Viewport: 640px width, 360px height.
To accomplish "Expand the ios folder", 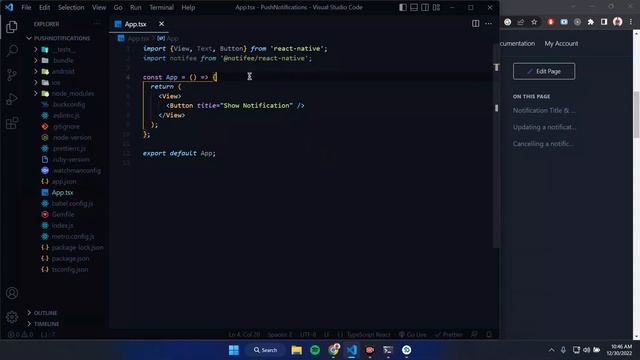I will click(36, 82).
